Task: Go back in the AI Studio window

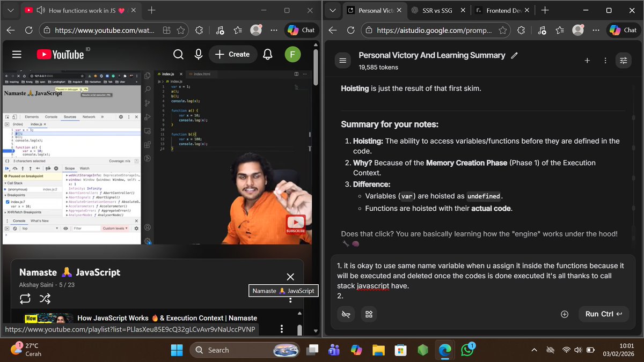Action: tap(333, 31)
